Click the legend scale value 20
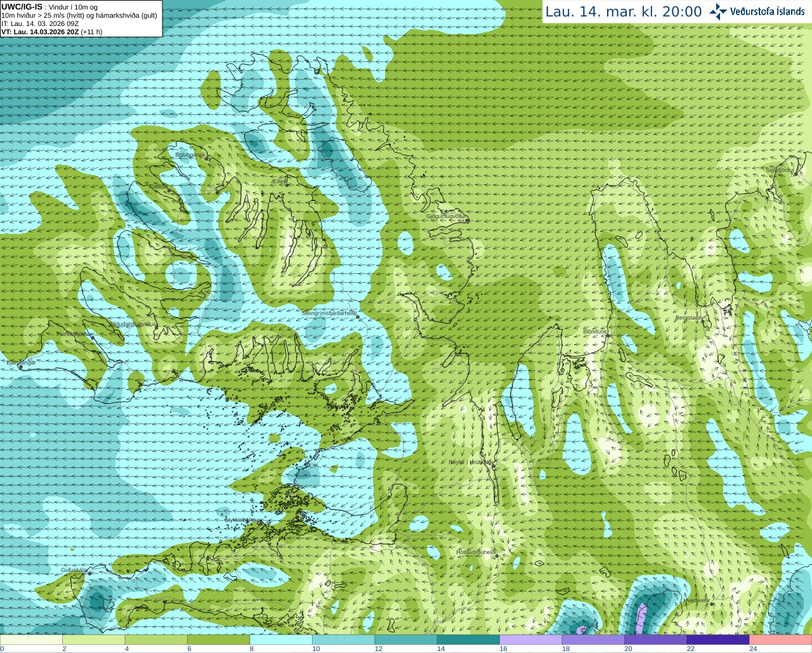The height and width of the screenshot is (653, 812). click(x=628, y=649)
